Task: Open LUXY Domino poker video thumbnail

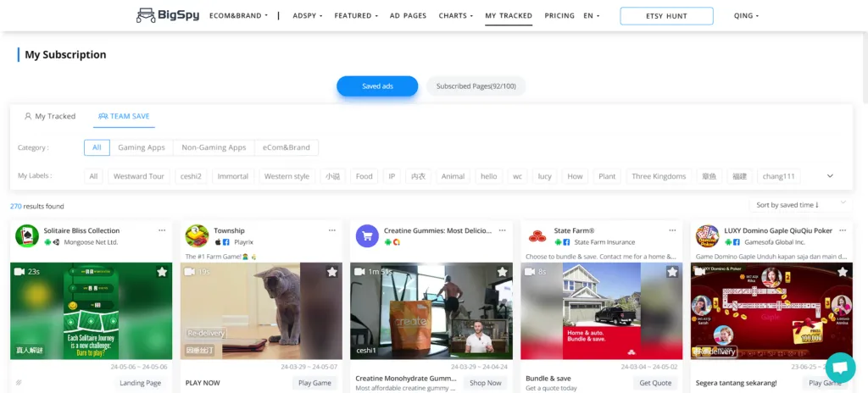Action: pos(771,311)
